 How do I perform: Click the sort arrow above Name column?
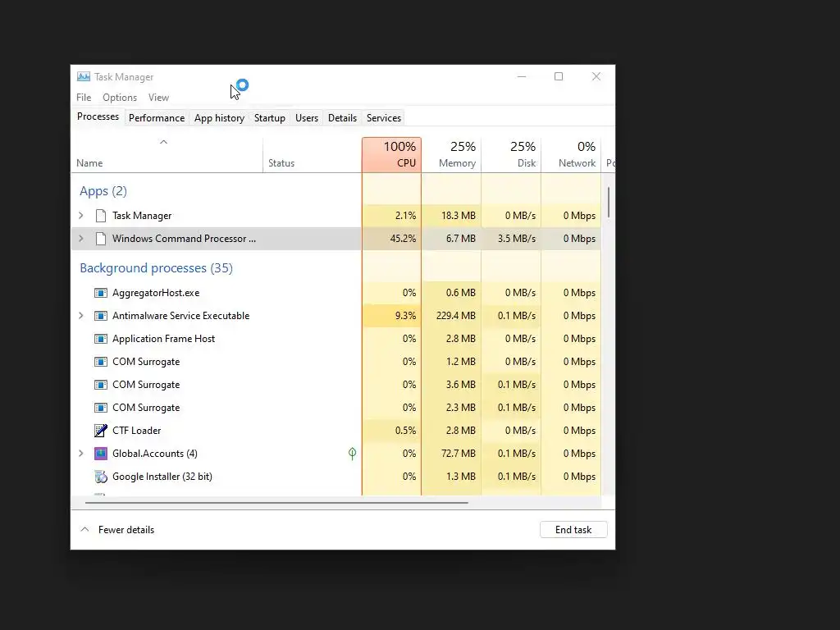tap(164, 142)
